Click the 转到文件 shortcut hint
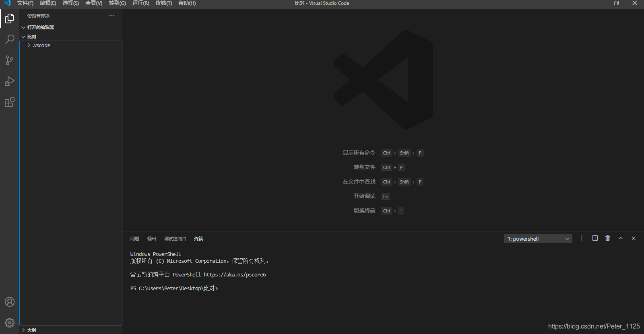 pos(364,167)
